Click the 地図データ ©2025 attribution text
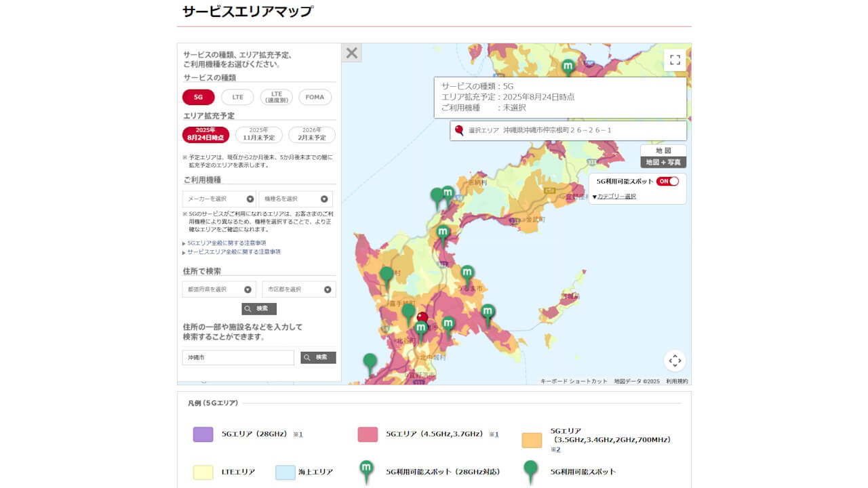 [637, 382]
